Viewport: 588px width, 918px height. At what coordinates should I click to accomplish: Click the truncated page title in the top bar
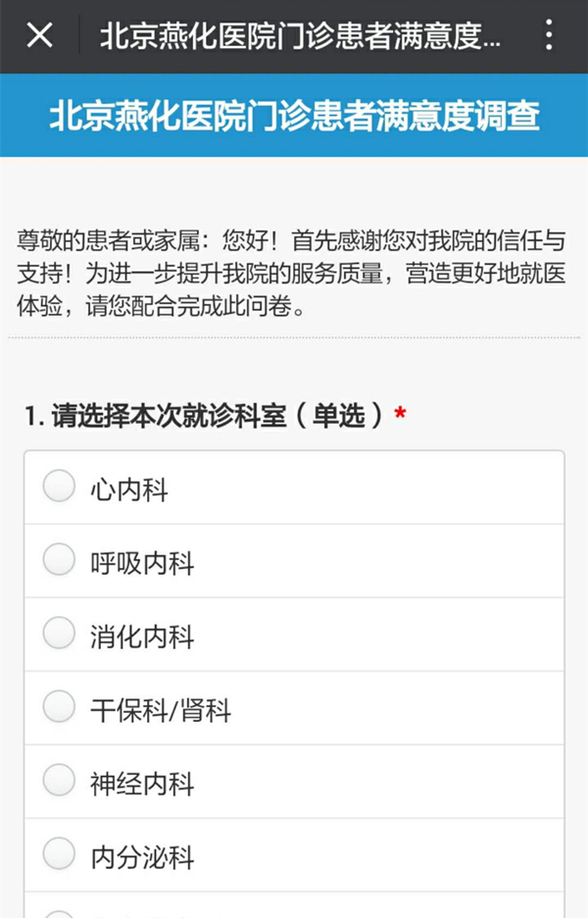(x=300, y=35)
